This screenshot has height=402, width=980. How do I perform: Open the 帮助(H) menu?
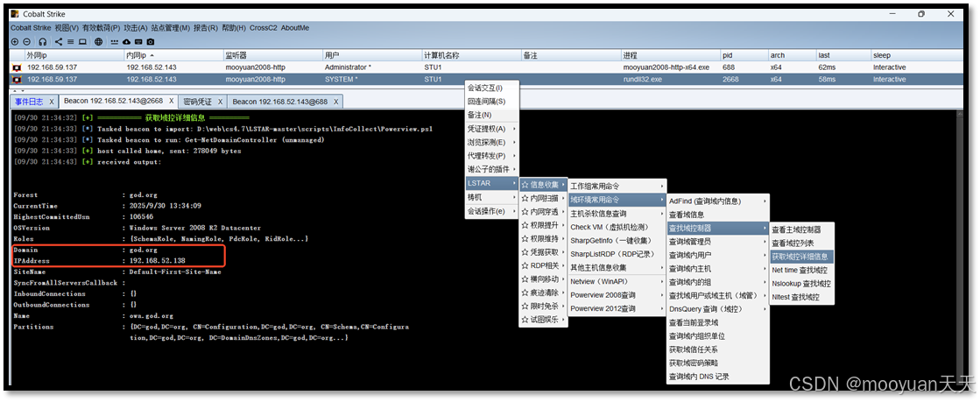(234, 28)
